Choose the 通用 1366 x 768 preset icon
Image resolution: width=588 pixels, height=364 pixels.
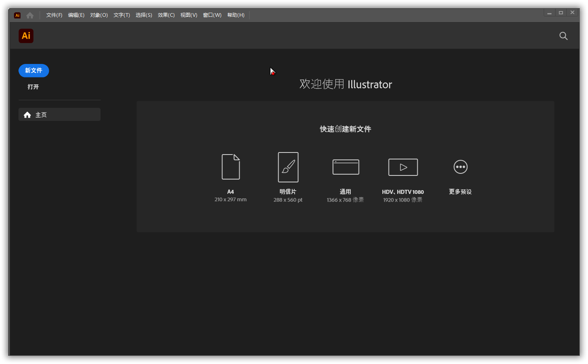[x=345, y=167]
